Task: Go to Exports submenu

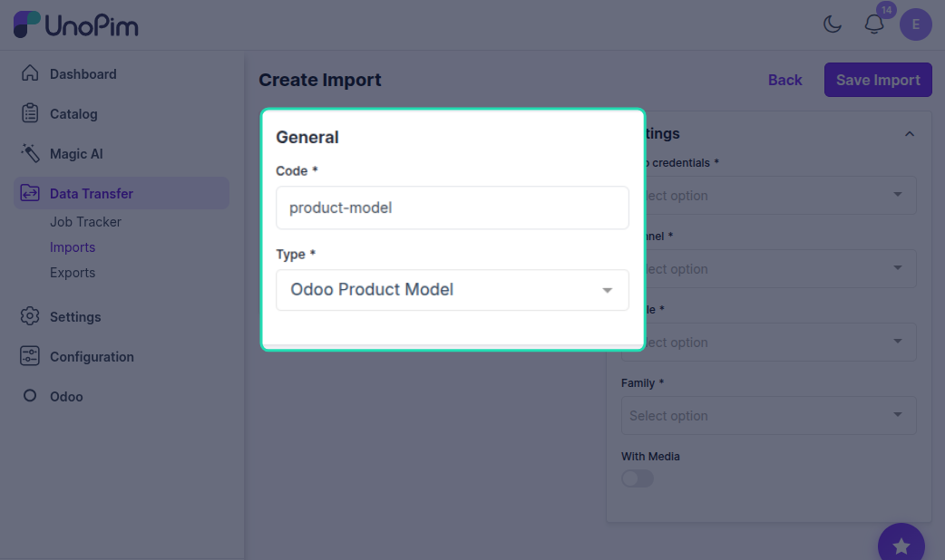Action: click(73, 273)
